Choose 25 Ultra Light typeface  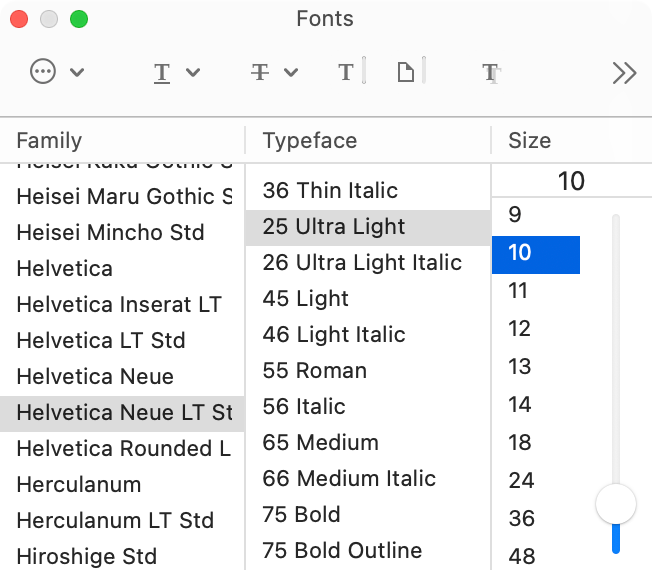pyautogui.click(x=368, y=227)
